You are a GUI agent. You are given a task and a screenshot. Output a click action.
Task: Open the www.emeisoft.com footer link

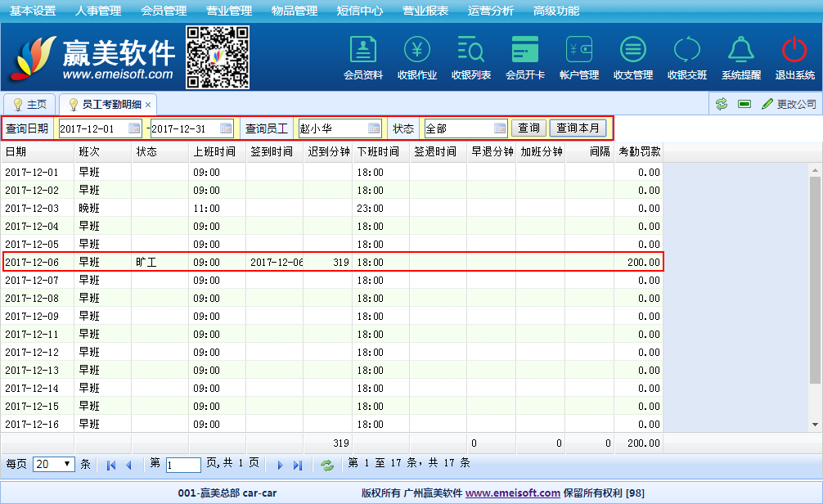coord(513,493)
